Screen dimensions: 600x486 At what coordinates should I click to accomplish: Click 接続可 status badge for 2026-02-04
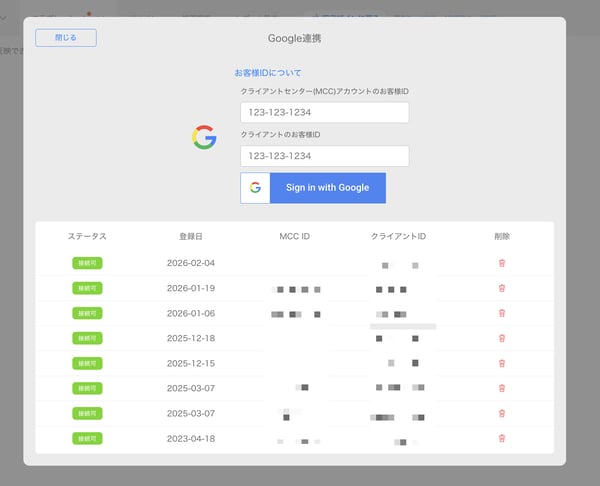click(x=87, y=263)
